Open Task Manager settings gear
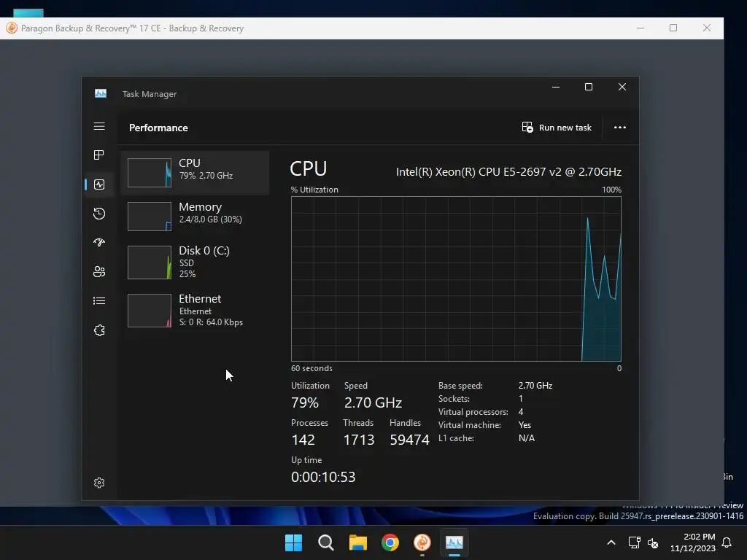 coord(99,483)
